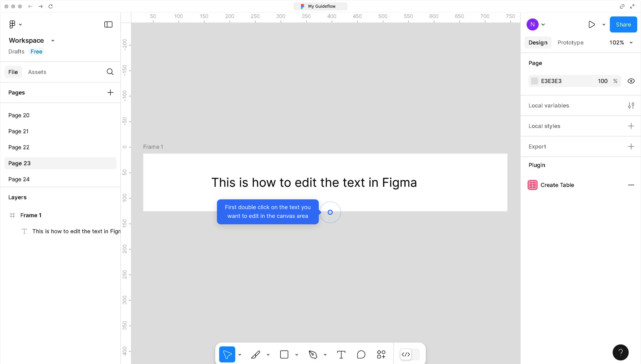Open the Actions/plugins icon in the toolbar
The width and height of the screenshot is (641, 364).
click(381, 354)
